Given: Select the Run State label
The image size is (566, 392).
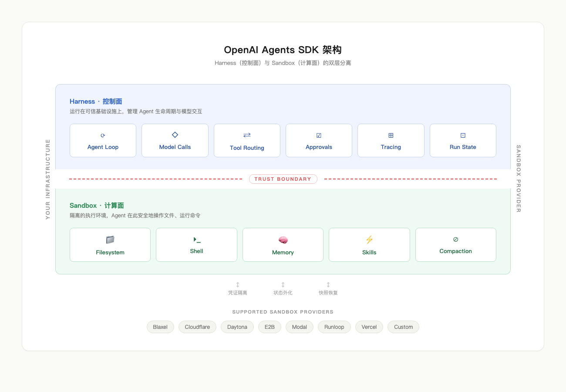Looking at the screenshot, I should (463, 147).
